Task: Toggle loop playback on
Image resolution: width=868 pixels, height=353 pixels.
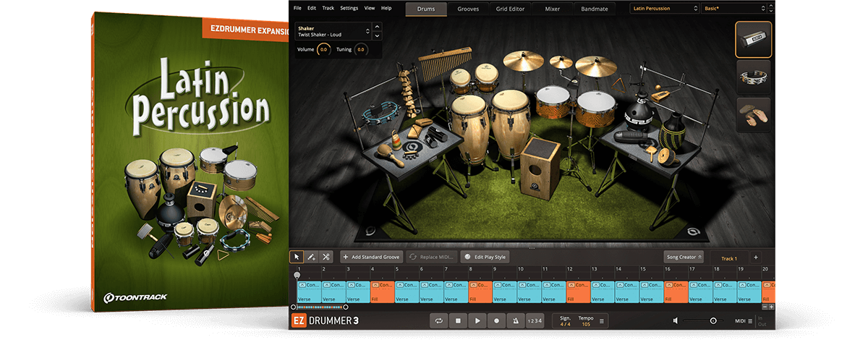Action: click(x=438, y=320)
